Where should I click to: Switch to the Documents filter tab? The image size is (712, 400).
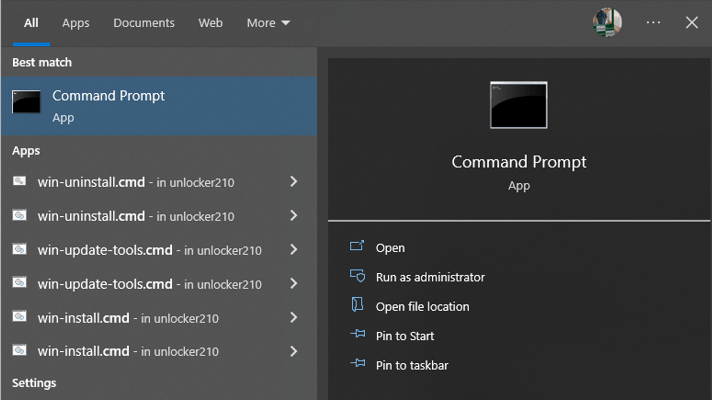point(143,23)
